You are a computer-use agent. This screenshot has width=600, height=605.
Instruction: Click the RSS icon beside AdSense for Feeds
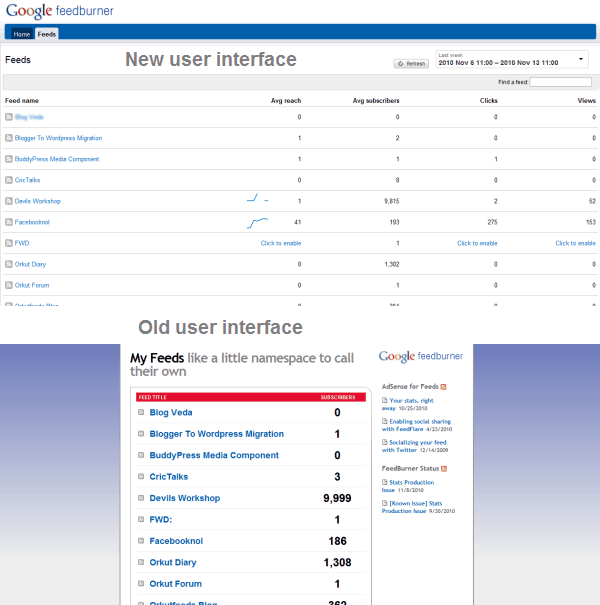tap(443, 386)
